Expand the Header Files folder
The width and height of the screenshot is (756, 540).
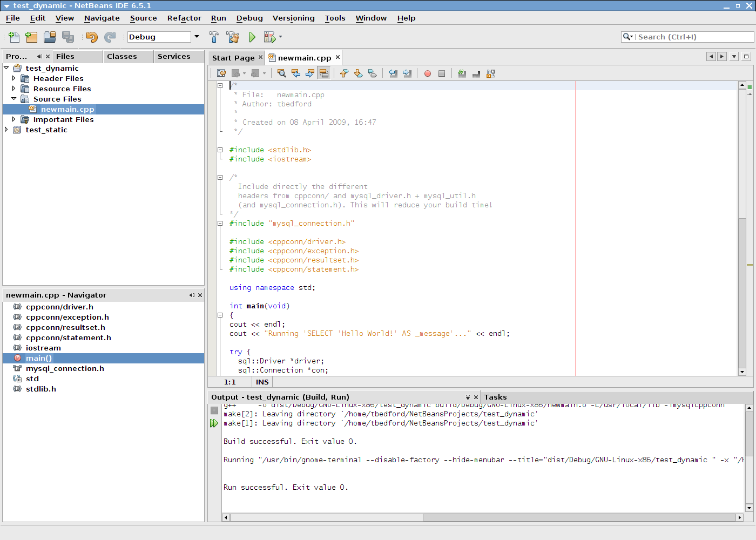tap(13, 78)
